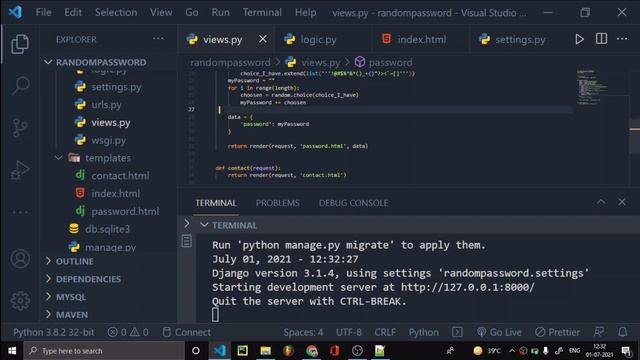Open urls.py in explorer tree
Screen dimensions: 640x360
pos(106,104)
